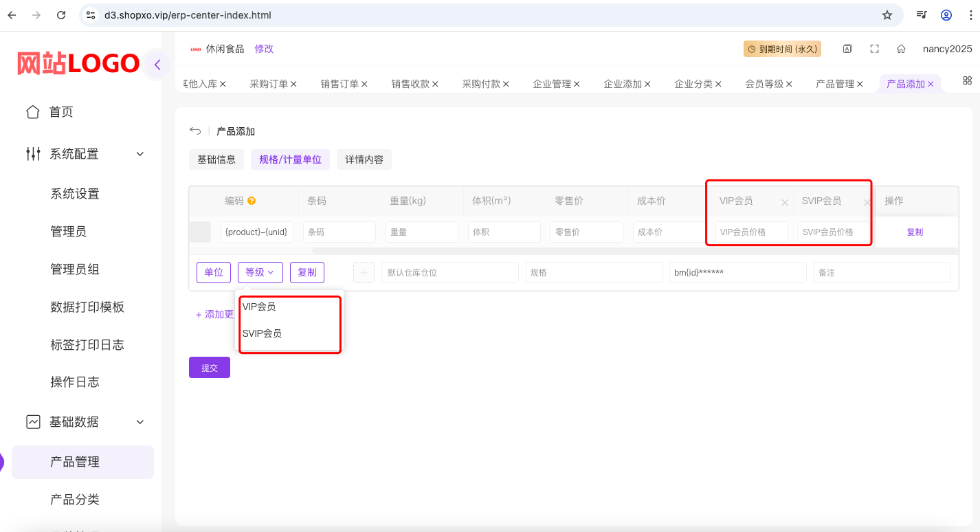Open the Chrome profile avatar icon

[x=946, y=15]
